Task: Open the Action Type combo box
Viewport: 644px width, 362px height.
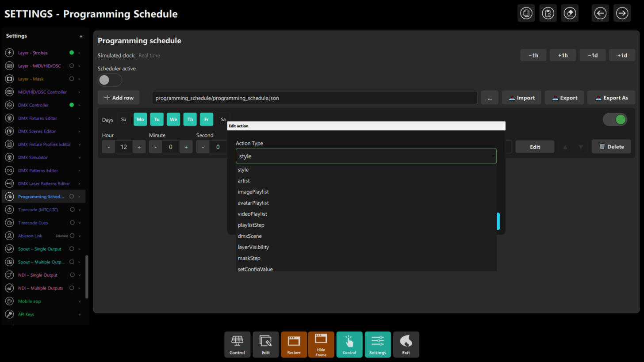Action: (x=366, y=156)
